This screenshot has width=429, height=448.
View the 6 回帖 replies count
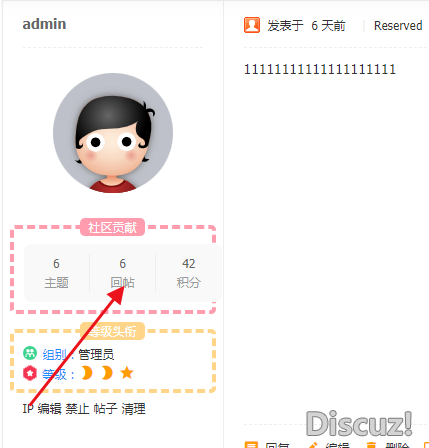click(x=122, y=273)
